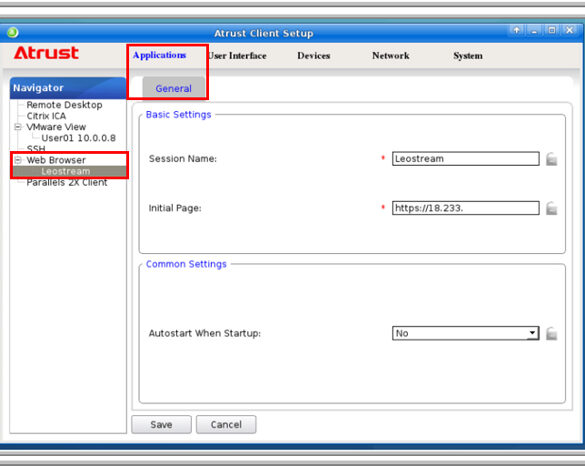Select User01 10.0.0.8 entry

78,138
